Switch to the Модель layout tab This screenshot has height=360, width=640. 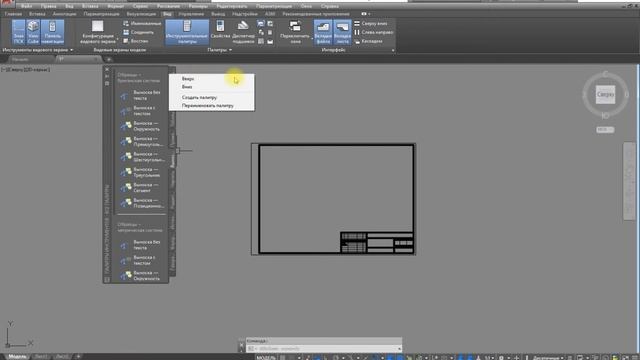coord(17,356)
